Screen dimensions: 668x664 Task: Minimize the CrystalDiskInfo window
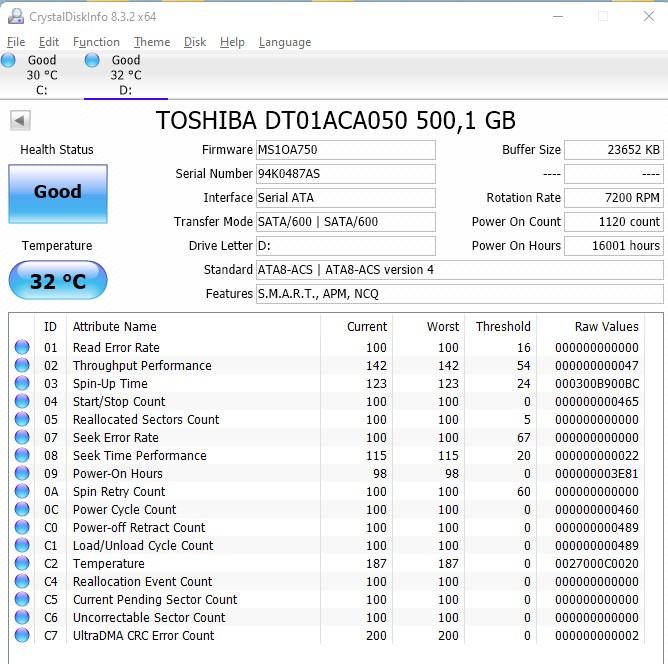[557, 16]
